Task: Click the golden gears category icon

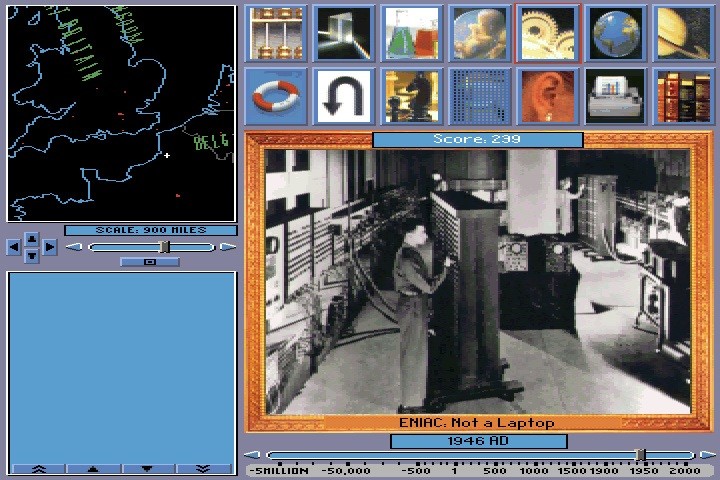Action: click(x=548, y=34)
